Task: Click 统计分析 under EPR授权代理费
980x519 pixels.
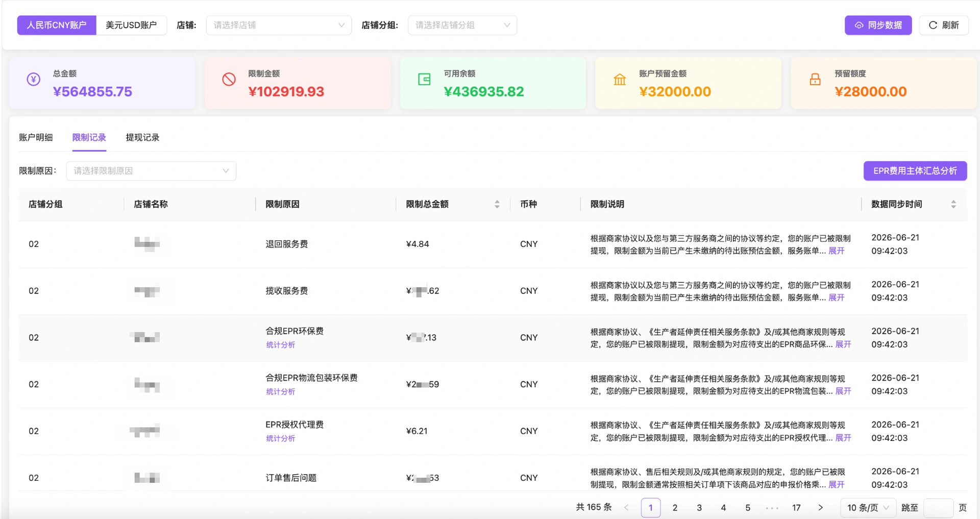Action: [x=281, y=438]
